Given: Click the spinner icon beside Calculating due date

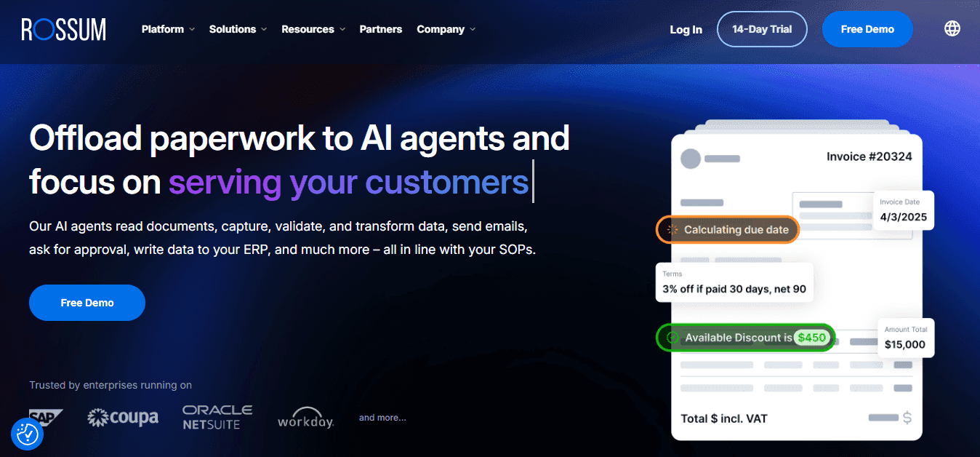Looking at the screenshot, I should click(672, 230).
